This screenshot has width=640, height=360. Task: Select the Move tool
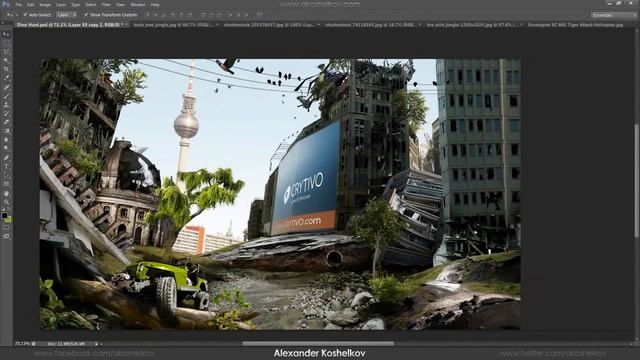(6, 34)
